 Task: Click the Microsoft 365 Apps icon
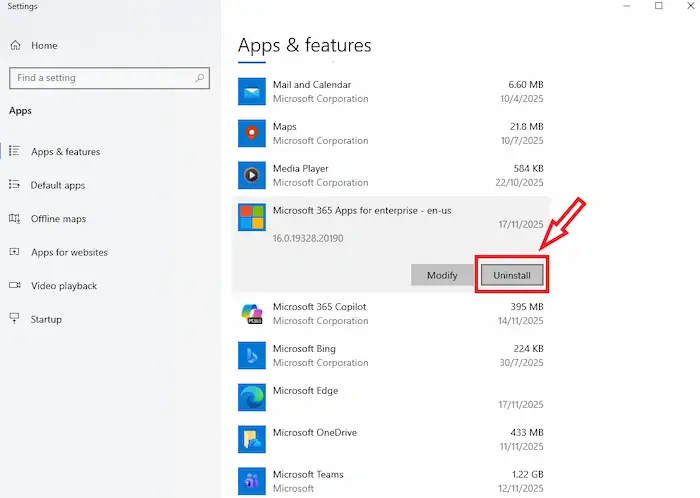[252, 217]
